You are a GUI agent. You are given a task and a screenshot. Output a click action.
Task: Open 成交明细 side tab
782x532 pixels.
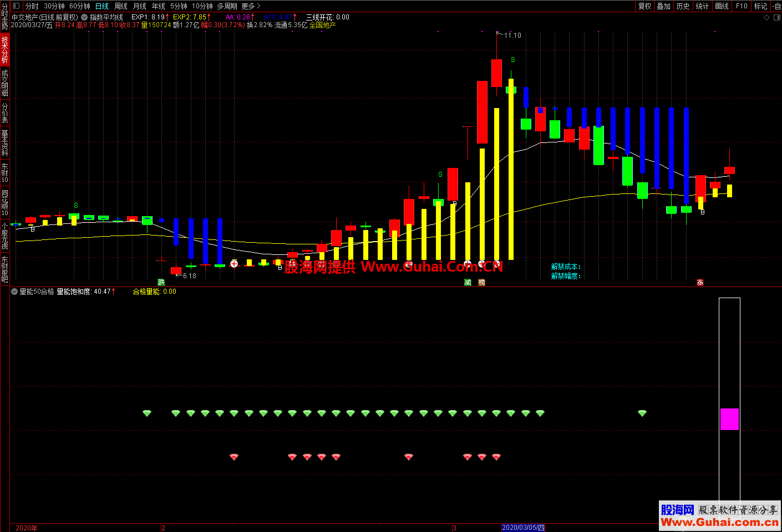tap(4, 83)
